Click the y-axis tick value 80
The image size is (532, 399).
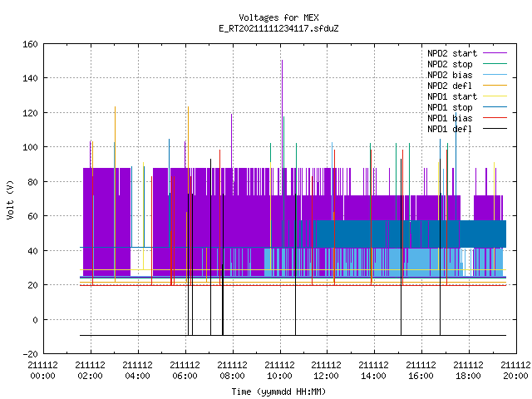32,182
